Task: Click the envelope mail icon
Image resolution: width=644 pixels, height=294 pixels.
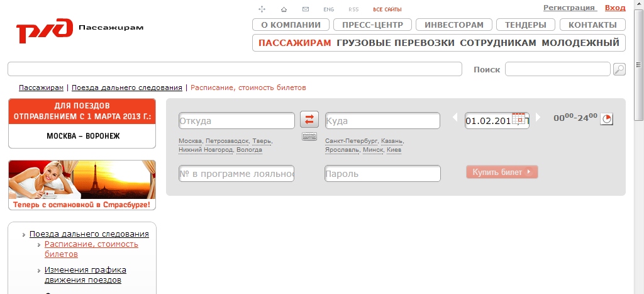Action: point(306,9)
